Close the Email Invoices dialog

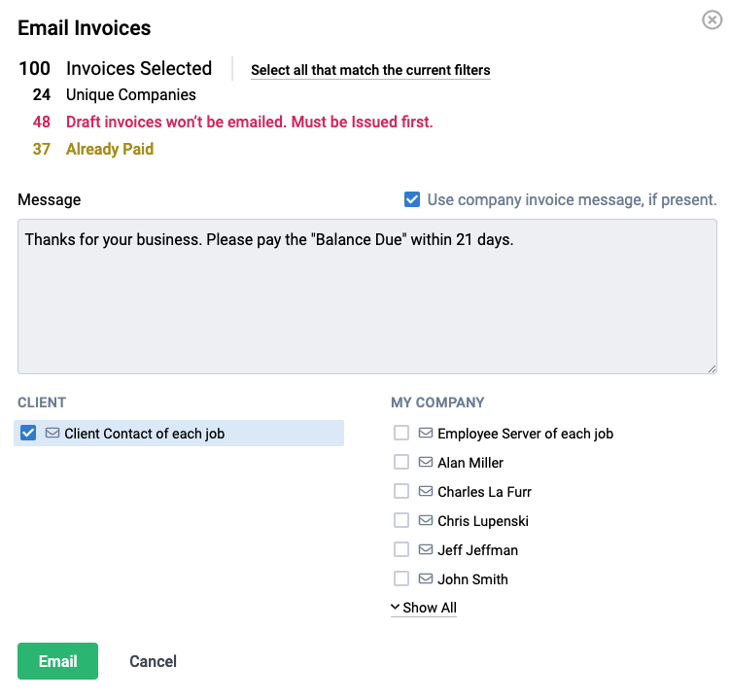(712, 19)
